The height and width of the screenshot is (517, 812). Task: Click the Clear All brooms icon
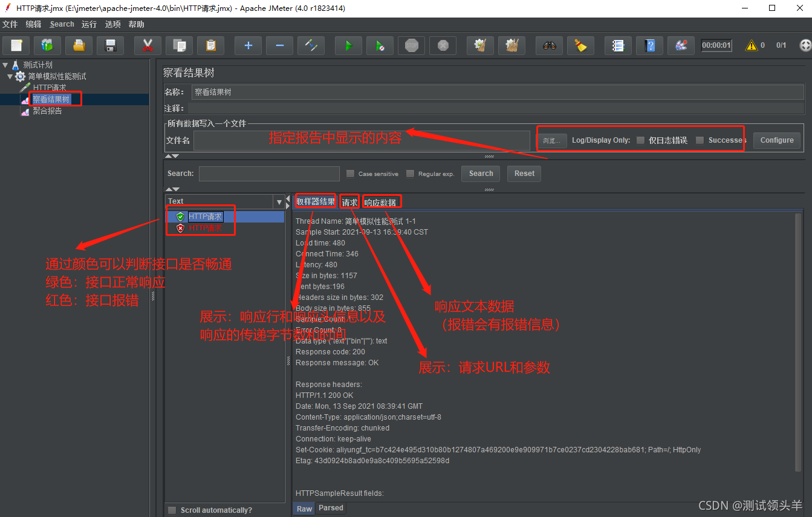pos(512,45)
